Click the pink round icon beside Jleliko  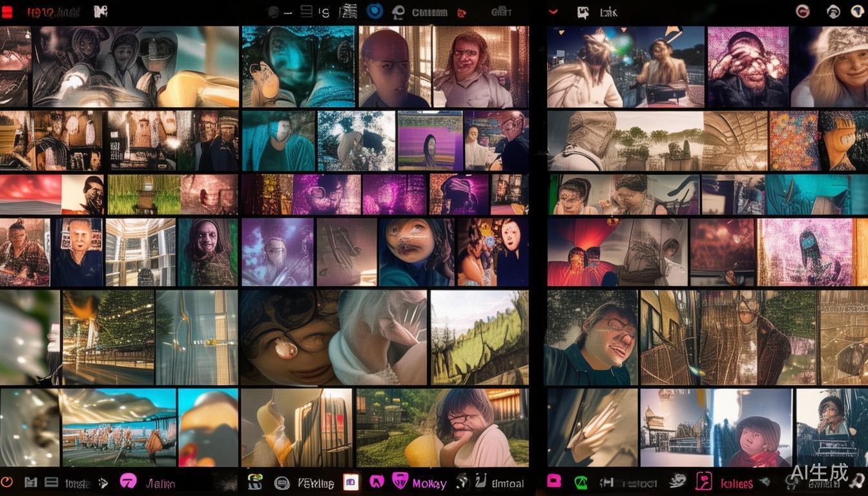[129, 481]
